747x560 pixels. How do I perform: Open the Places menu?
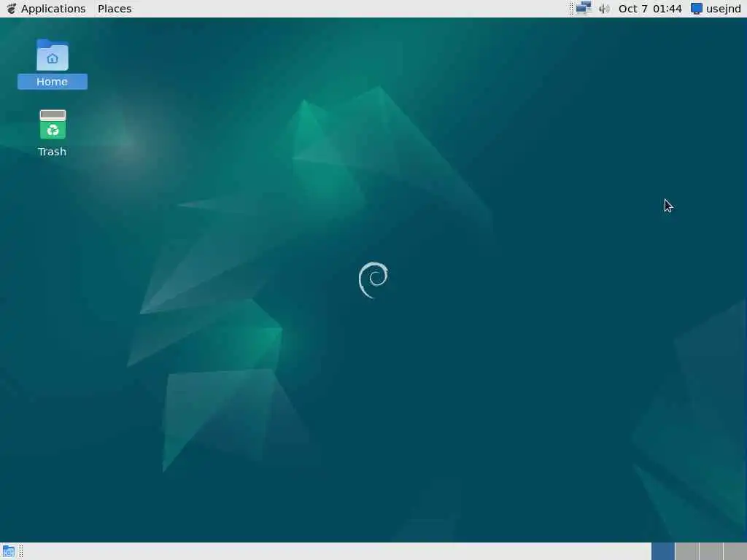tap(115, 9)
